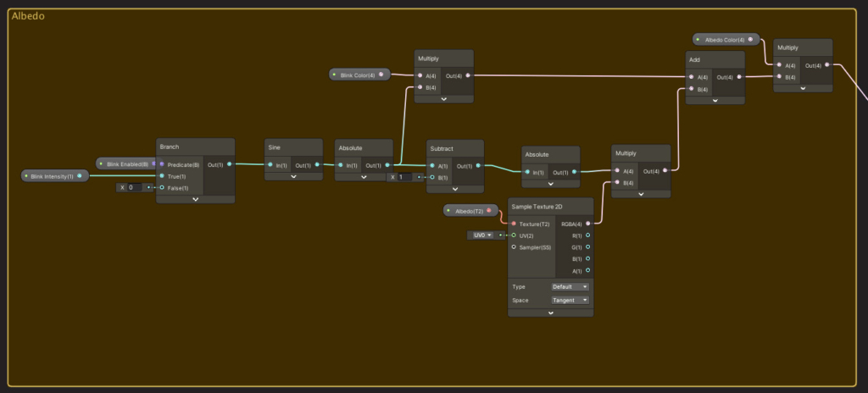Collapse the Branch node with its chevron

coord(195,199)
